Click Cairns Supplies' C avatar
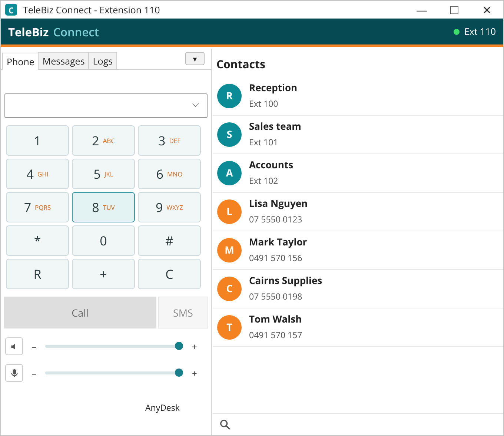This screenshot has height=436, width=504. 229,289
